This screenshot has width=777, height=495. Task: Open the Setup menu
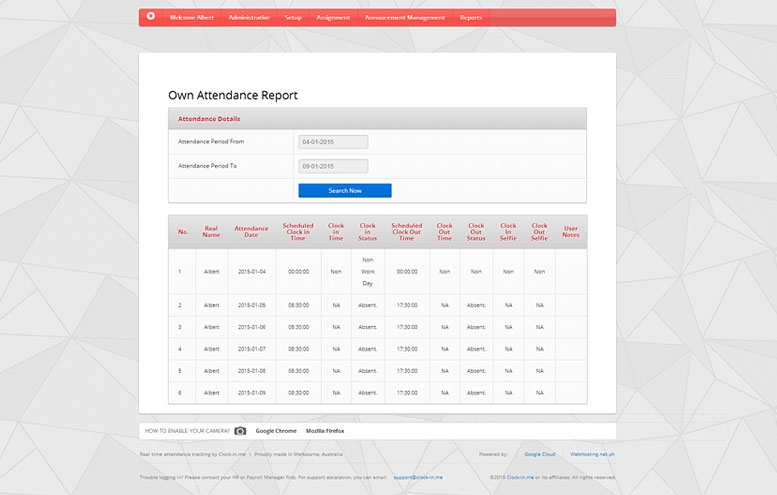click(x=293, y=17)
